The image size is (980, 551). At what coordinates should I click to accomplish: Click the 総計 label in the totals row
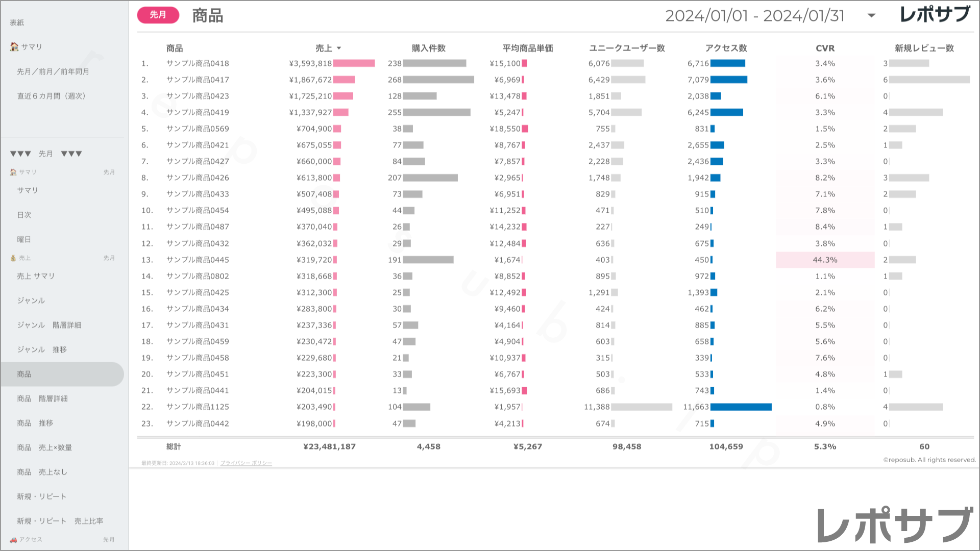174,446
